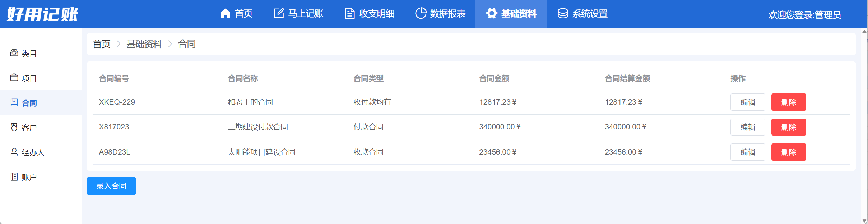Screen dimensions: 868x224
Task: Select 账户 in sidebar
Action: 41,177
